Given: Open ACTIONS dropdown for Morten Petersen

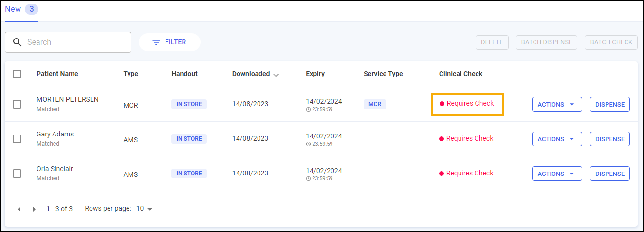Looking at the screenshot, I should (556, 104).
